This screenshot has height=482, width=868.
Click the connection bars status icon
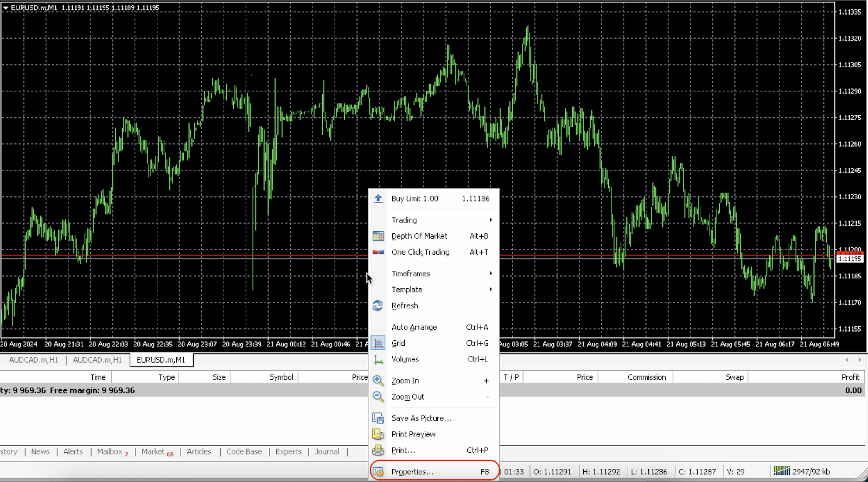click(x=782, y=471)
